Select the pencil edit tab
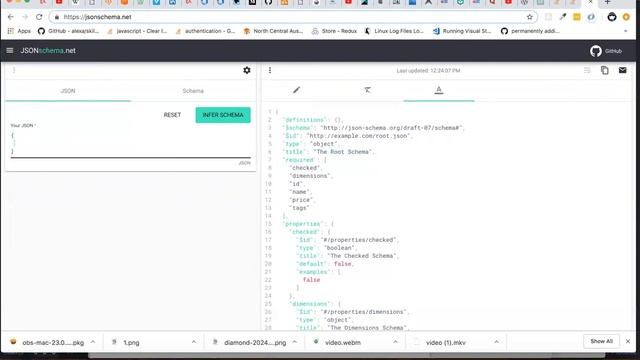 pos(297,90)
